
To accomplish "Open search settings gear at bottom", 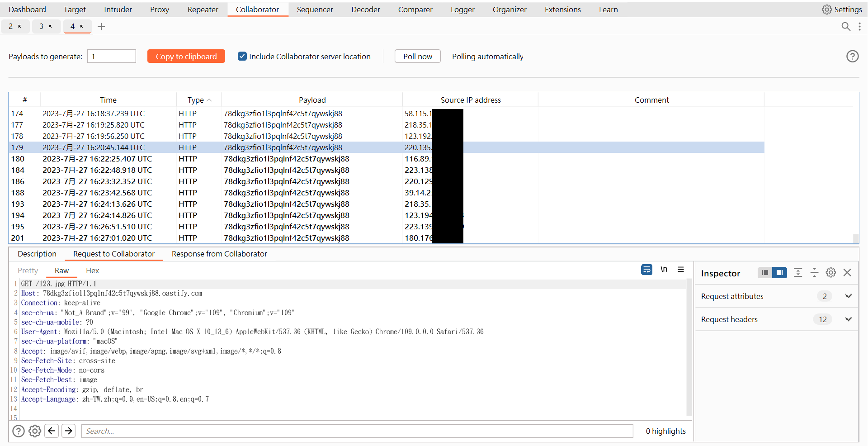I will (35, 431).
